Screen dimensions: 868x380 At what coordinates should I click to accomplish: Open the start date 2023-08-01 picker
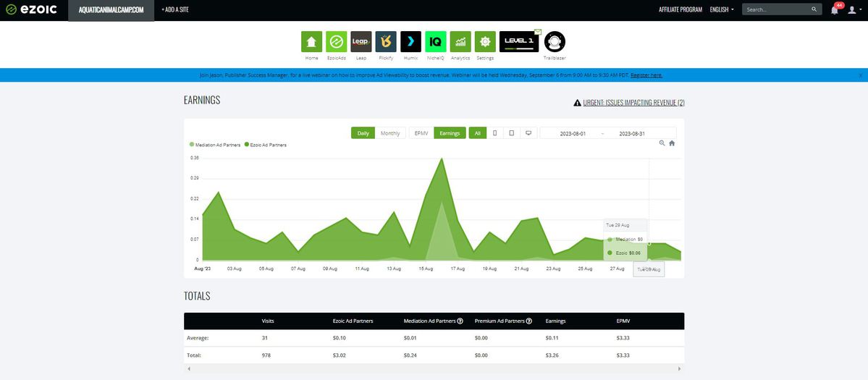pyautogui.click(x=573, y=133)
